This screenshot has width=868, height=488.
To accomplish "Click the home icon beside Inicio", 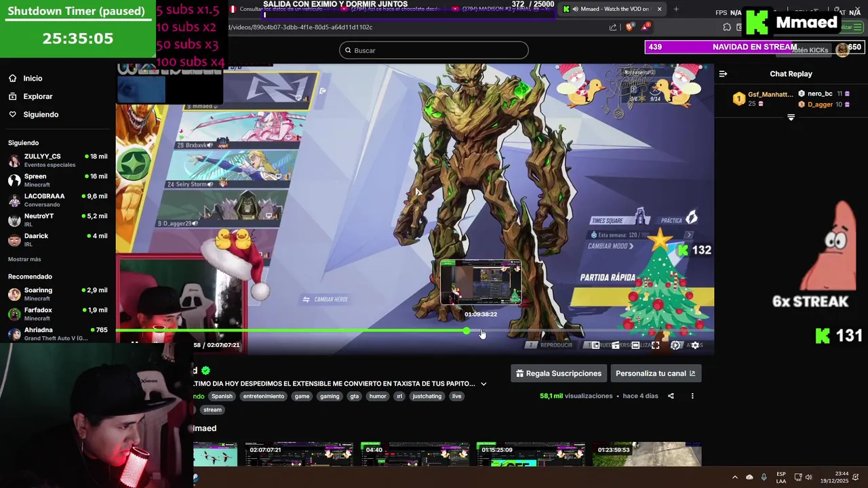I will 12,79.
